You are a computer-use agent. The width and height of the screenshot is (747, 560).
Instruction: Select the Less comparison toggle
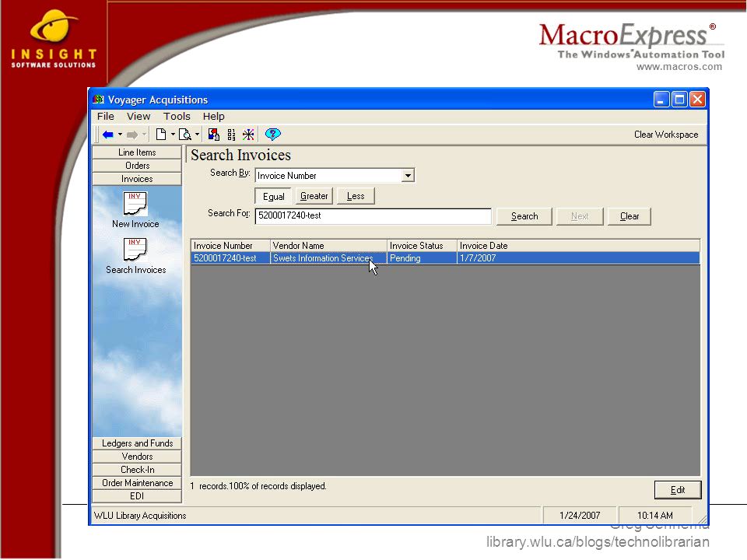(x=356, y=196)
